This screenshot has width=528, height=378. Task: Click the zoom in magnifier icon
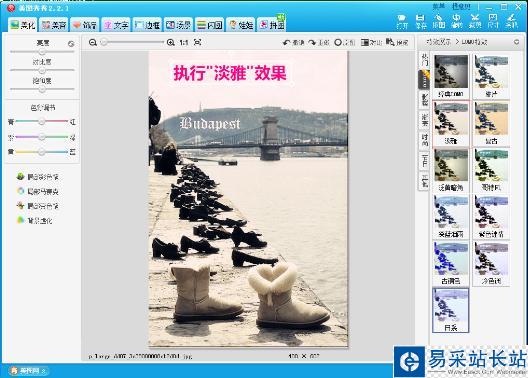[x=170, y=42]
